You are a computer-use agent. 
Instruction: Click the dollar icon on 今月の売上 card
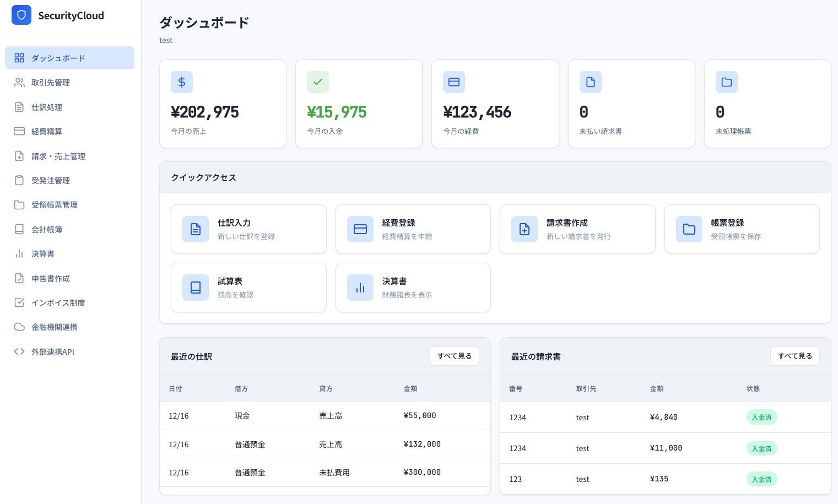tap(182, 82)
